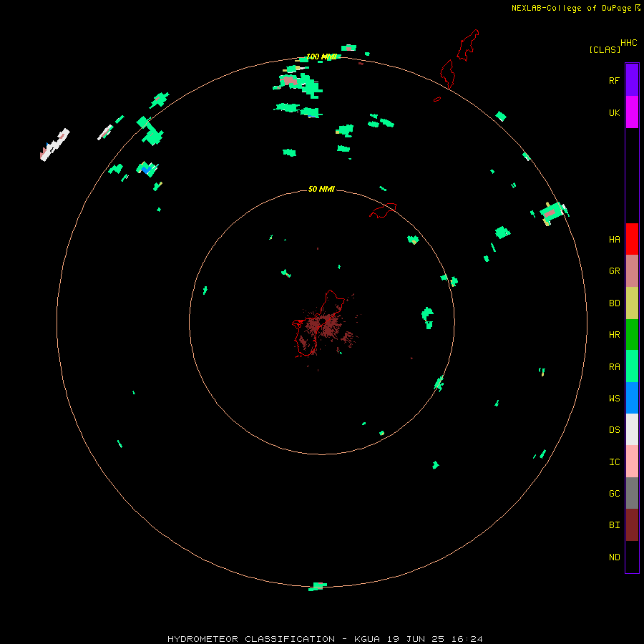Click the IC light pink legend swatch
The image size is (644, 644).
632,462
